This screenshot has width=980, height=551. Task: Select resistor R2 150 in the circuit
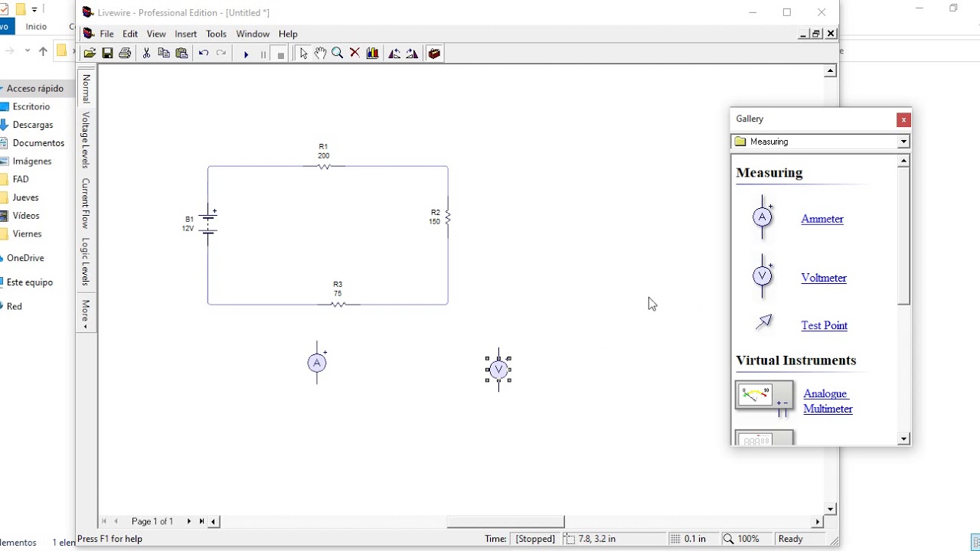[x=447, y=218]
